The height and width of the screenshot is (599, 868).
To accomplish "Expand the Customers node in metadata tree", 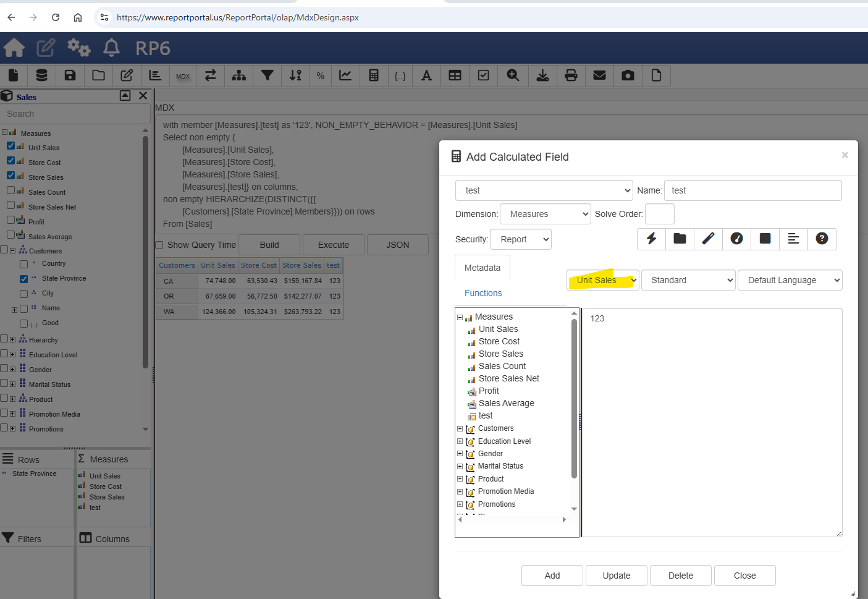I will coord(460,428).
